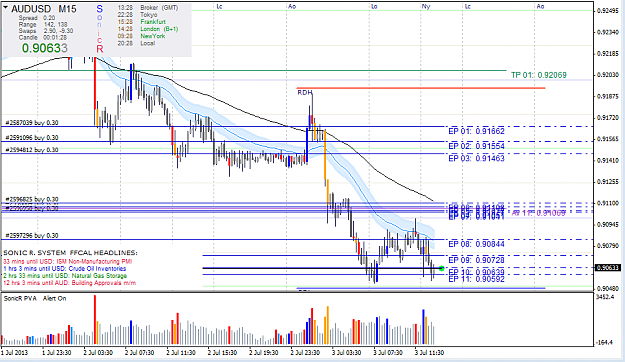Select the EP 02: 0.91554 entry label
The height and width of the screenshot is (362, 625).
[x=476, y=146]
